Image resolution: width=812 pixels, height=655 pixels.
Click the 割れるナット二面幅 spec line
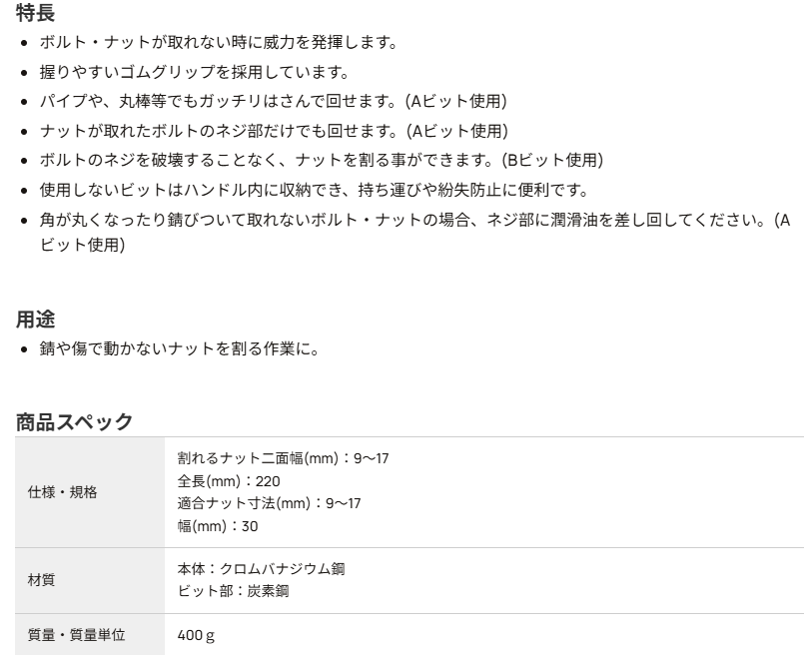269,460
